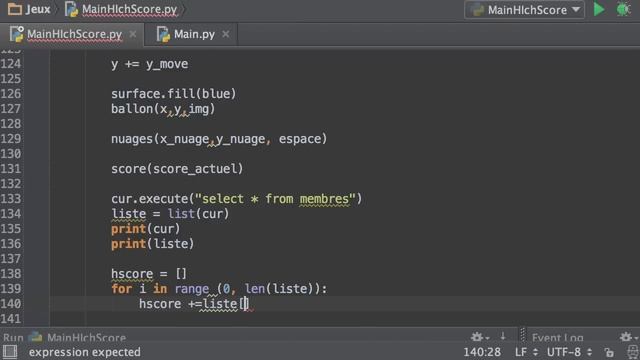
Task: Open the LF line separator selector
Action: click(x=526, y=352)
